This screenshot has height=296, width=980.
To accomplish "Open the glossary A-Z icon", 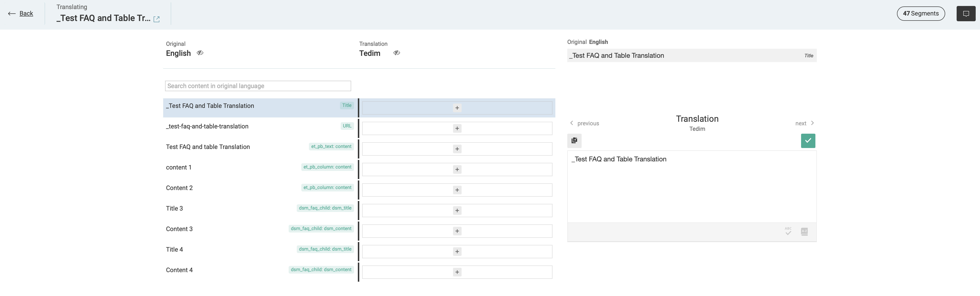I will 804,232.
